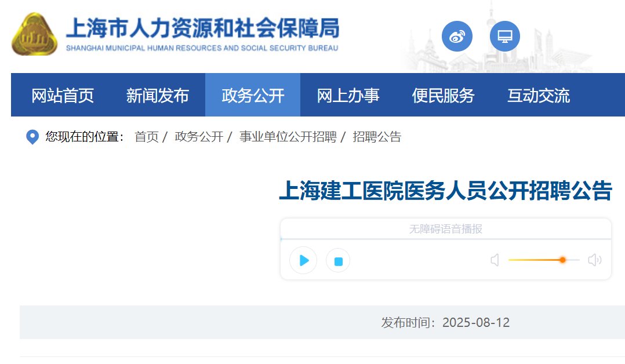Click the publish date 2025-08-12
The height and width of the screenshot is (364, 625).
476,322
